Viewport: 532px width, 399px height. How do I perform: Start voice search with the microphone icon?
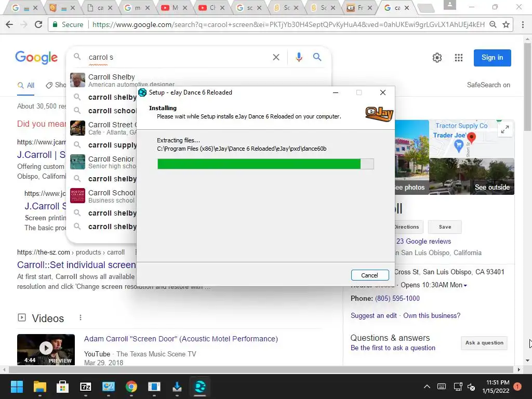(299, 57)
